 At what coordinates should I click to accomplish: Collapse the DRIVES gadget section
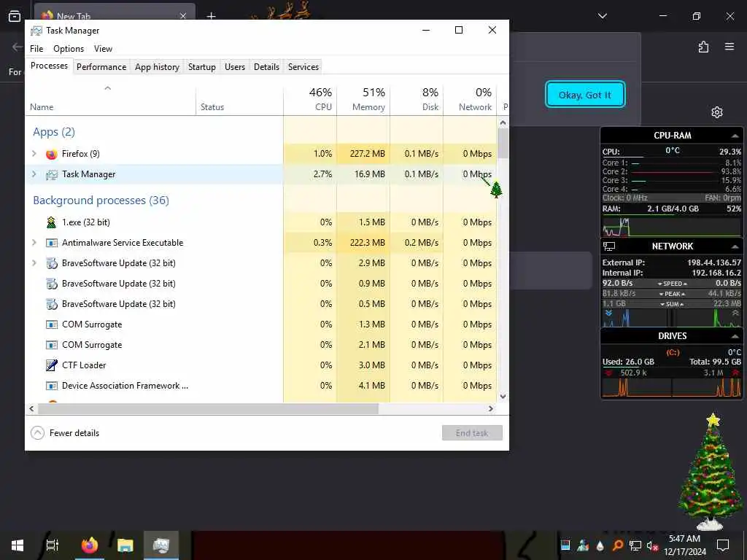point(735,336)
